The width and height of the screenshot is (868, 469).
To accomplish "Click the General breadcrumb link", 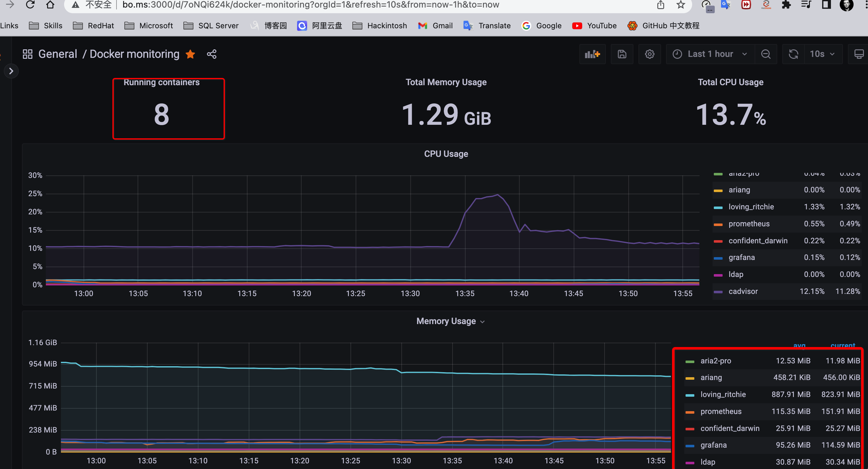I will tap(57, 54).
